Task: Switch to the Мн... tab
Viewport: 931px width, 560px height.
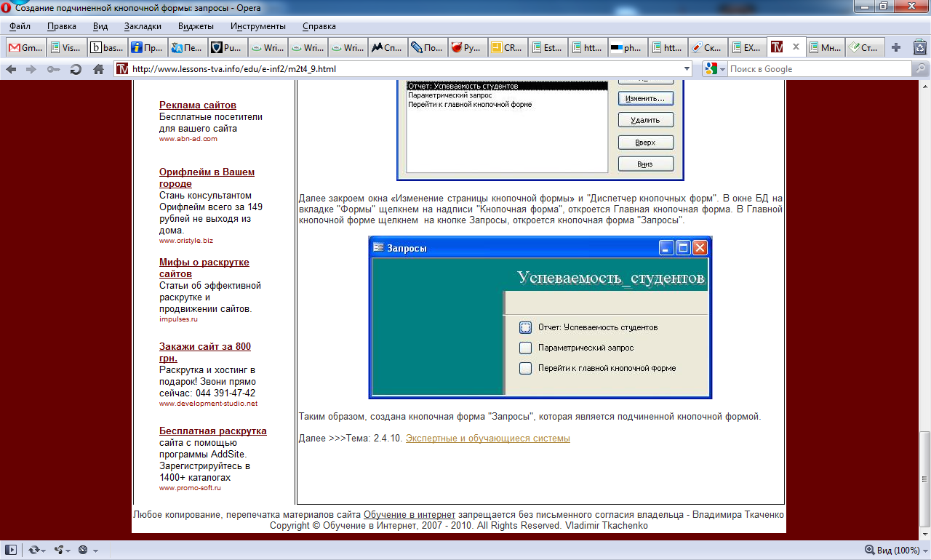Action: (826, 47)
